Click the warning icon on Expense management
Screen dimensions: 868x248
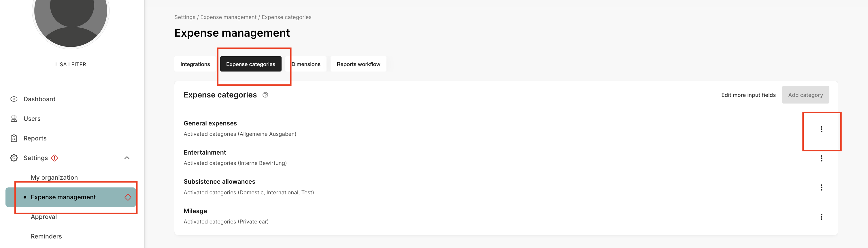pyautogui.click(x=128, y=197)
